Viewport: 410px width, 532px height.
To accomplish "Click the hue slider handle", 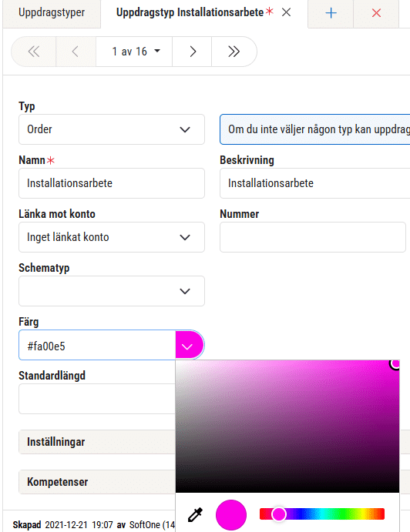I will point(278,514).
